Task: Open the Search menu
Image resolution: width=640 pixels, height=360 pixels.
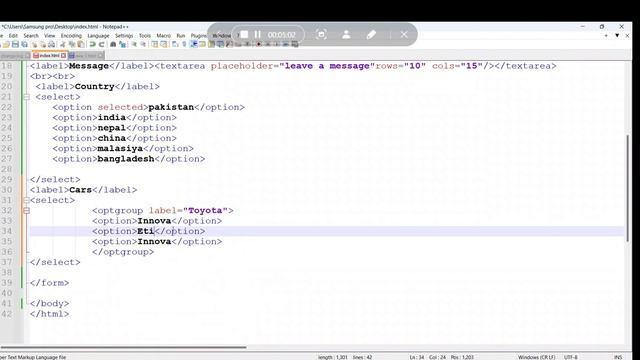Action: click(31, 36)
